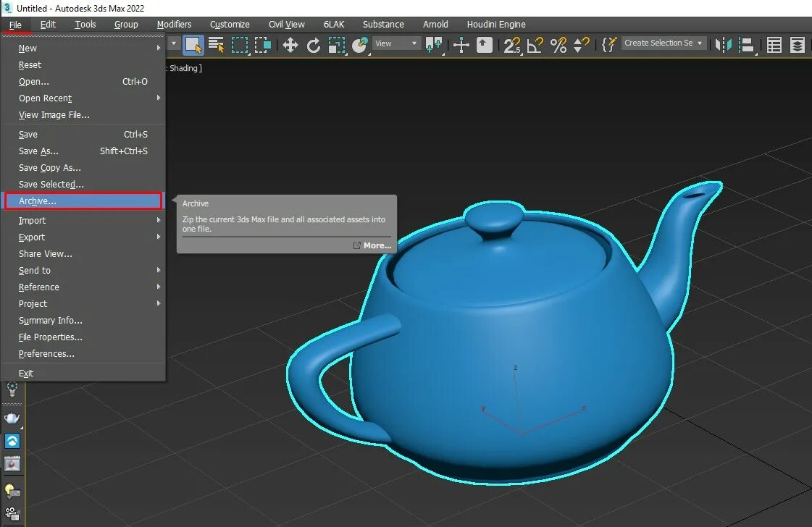This screenshot has width=812, height=527.
Task: Open the File menu
Action: [x=15, y=25]
